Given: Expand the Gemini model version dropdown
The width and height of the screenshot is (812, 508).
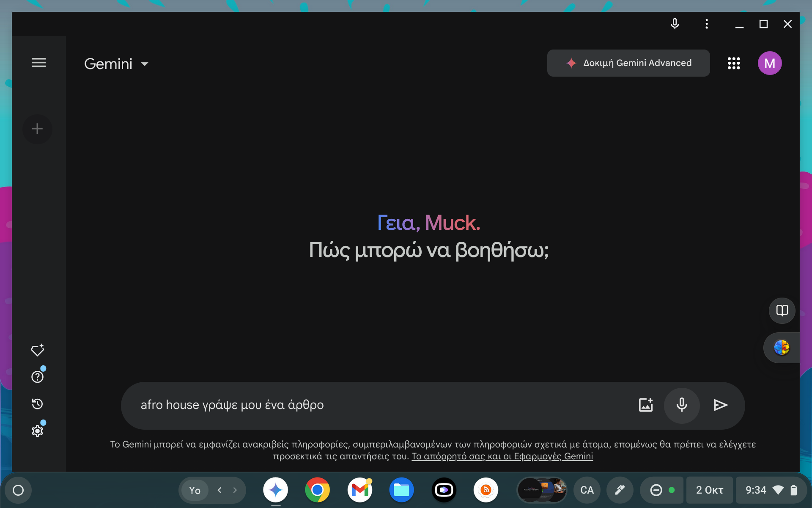Looking at the screenshot, I should (144, 63).
